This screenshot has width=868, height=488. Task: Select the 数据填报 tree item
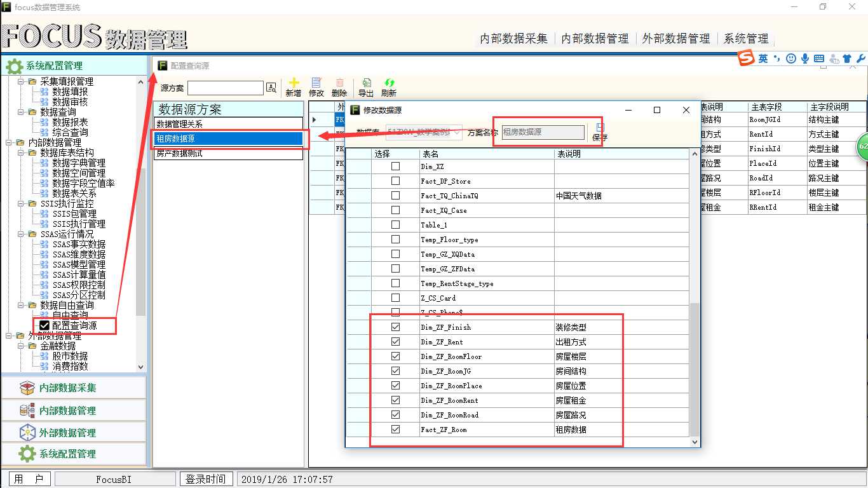click(x=70, y=91)
